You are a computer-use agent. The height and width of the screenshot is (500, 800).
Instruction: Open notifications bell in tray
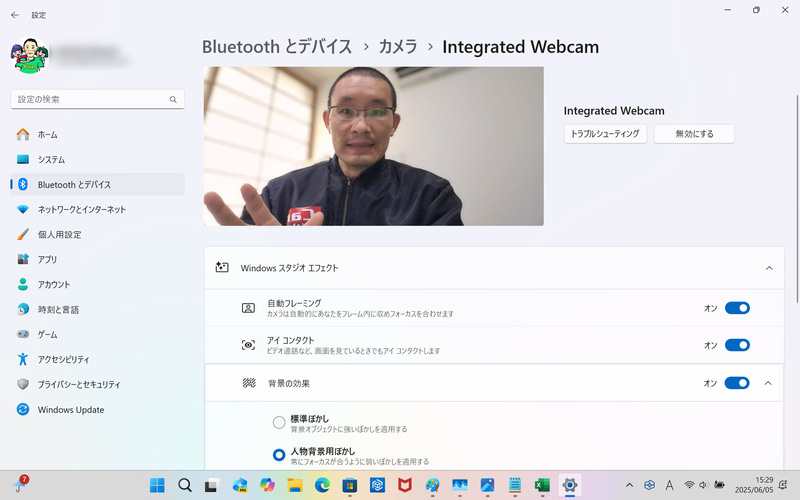pyautogui.click(x=784, y=485)
